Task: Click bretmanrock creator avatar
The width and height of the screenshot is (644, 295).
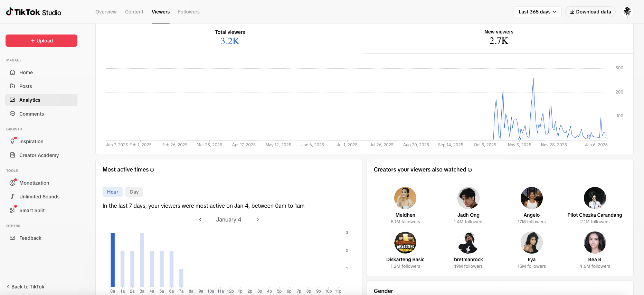Action: [x=468, y=243]
